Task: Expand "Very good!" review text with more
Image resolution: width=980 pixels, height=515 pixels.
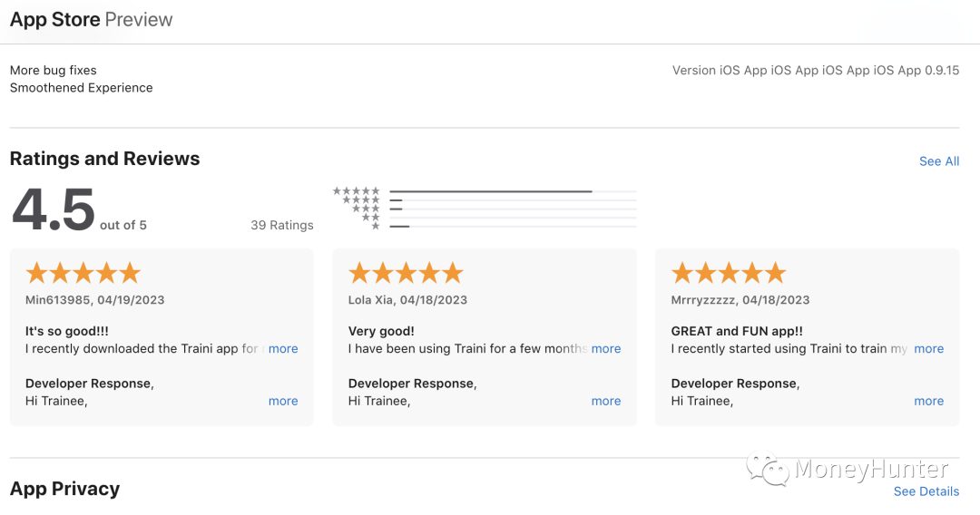Action: [605, 348]
